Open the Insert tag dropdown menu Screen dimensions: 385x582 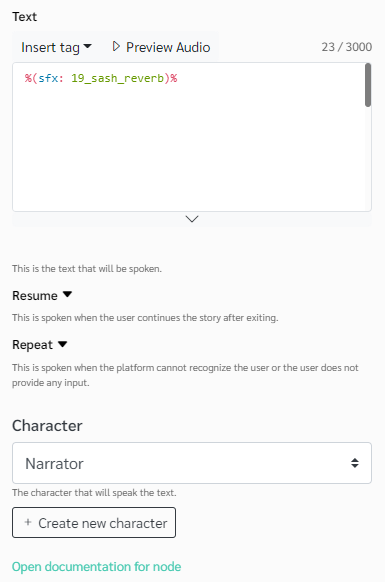pyautogui.click(x=56, y=47)
